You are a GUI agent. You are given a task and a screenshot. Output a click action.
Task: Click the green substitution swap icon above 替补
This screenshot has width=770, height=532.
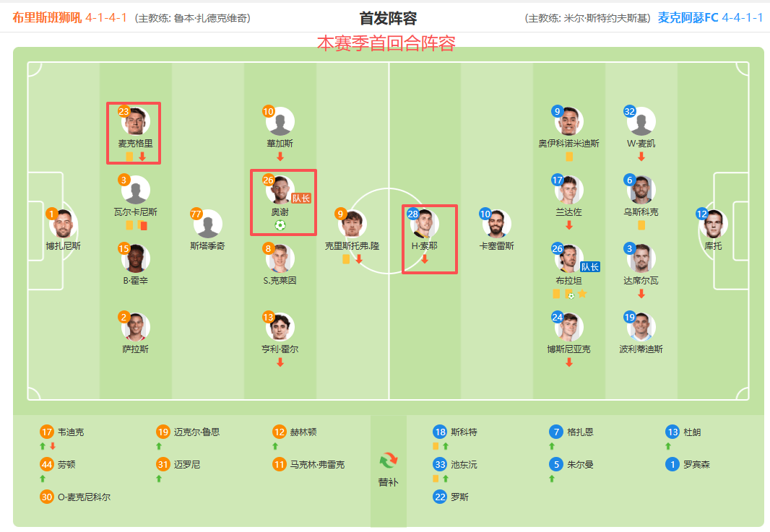388,460
